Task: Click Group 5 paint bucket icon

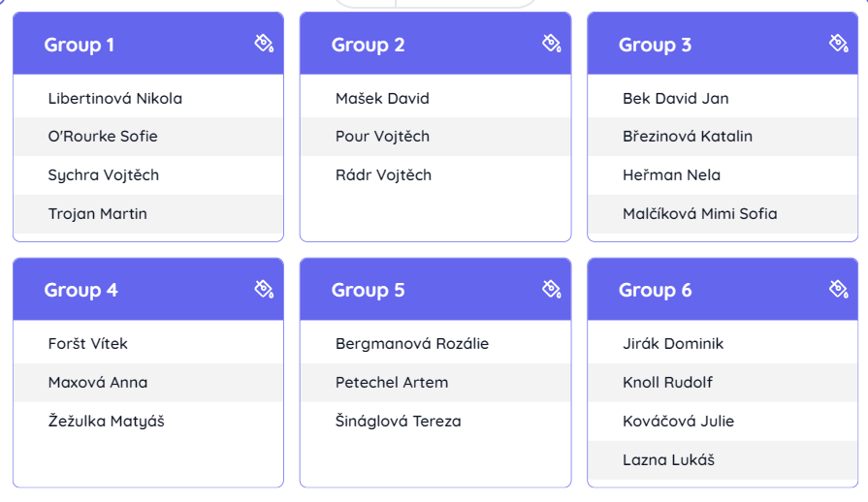Action: tap(551, 289)
